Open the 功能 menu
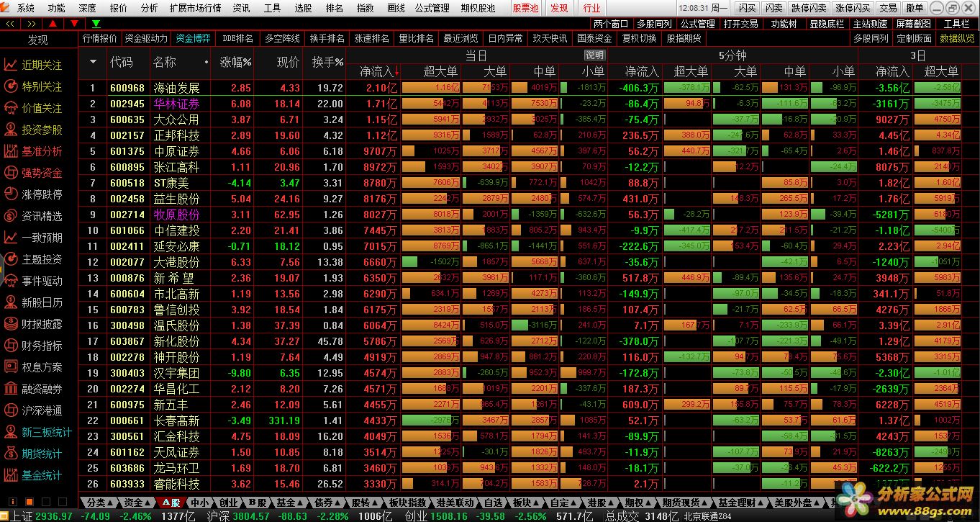This screenshot has width=980, height=522. tap(56, 8)
